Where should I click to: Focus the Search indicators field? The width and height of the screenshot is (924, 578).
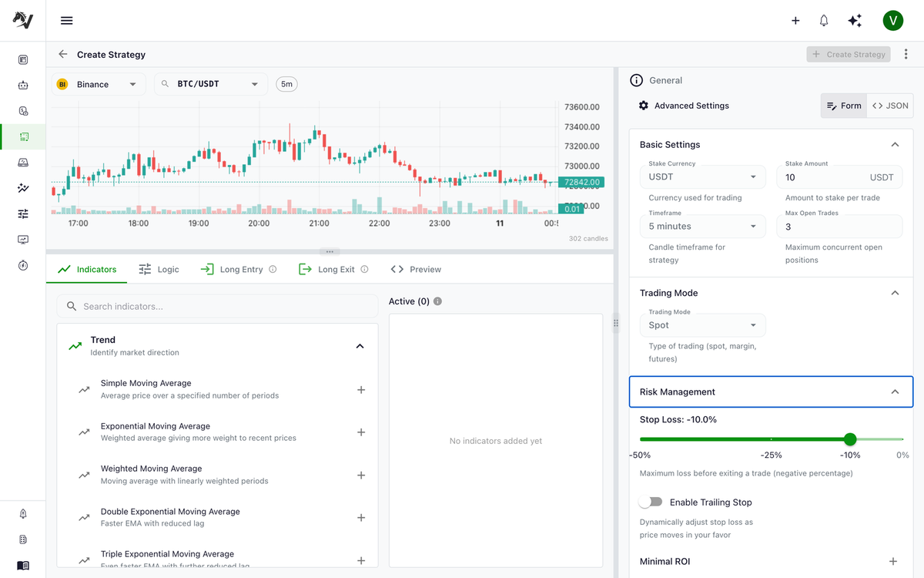217,306
